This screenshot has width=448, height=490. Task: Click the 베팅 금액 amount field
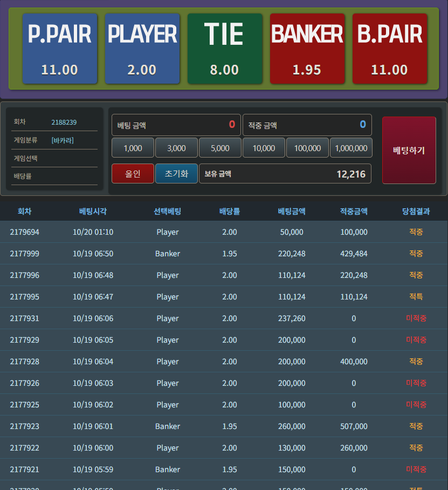[176, 125]
